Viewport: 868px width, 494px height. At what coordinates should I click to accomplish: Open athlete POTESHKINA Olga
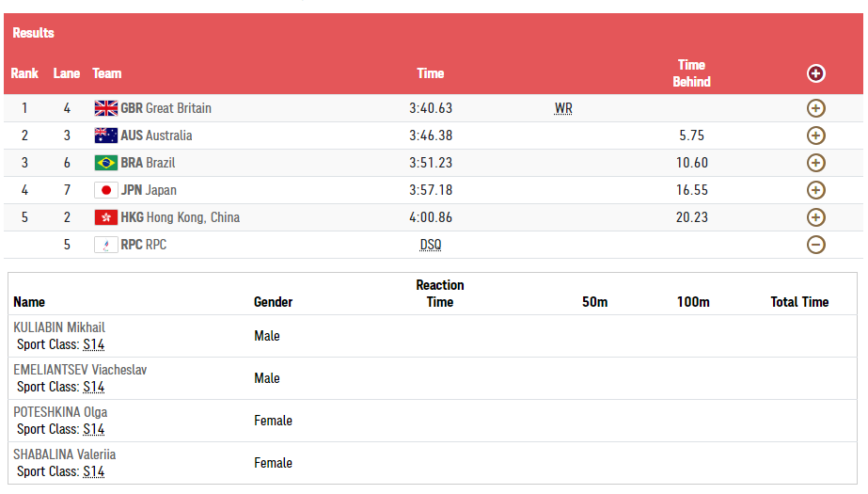click(60, 412)
